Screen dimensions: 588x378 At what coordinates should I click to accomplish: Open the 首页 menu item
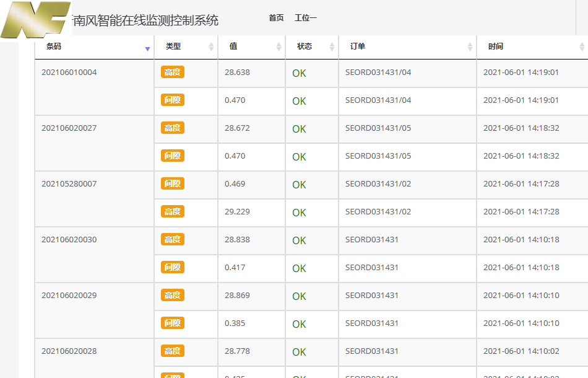click(x=276, y=18)
